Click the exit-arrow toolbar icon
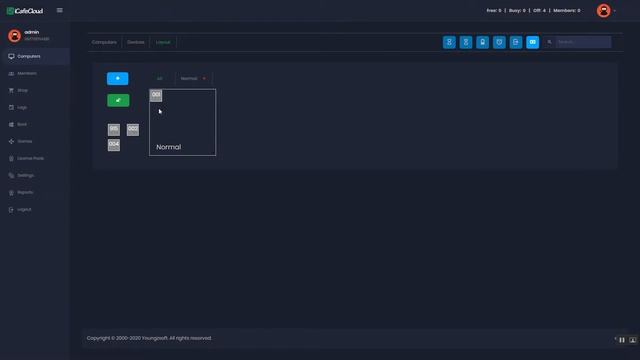 [516, 42]
